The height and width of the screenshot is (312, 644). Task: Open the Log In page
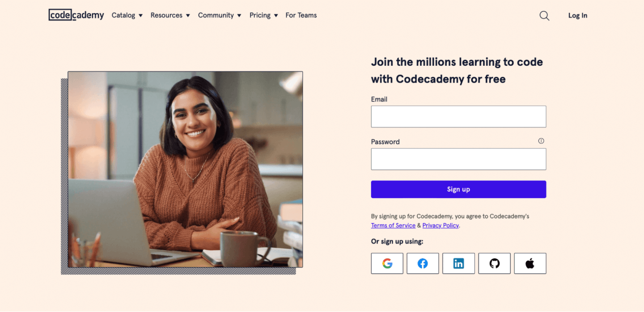577,15
